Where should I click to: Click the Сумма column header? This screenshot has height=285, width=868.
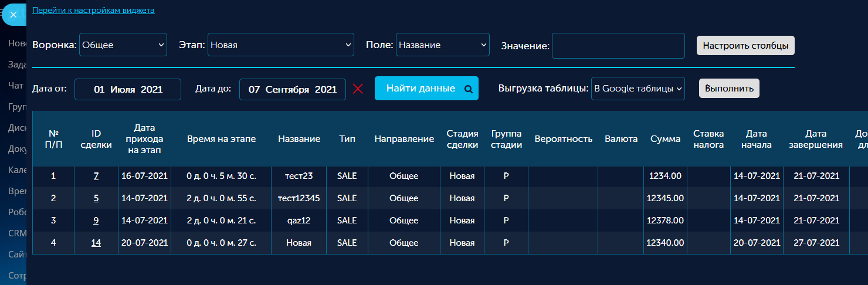[665, 139]
